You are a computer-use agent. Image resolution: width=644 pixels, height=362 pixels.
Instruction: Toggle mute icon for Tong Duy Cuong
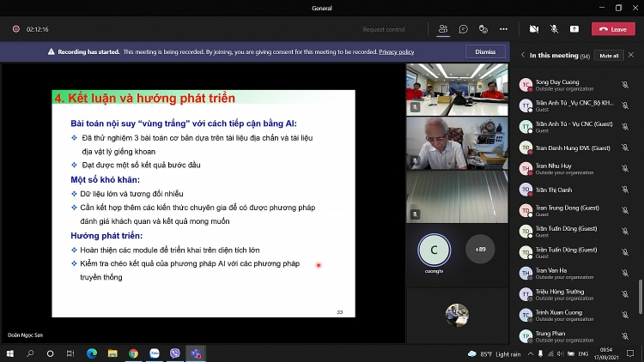(625, 85)
